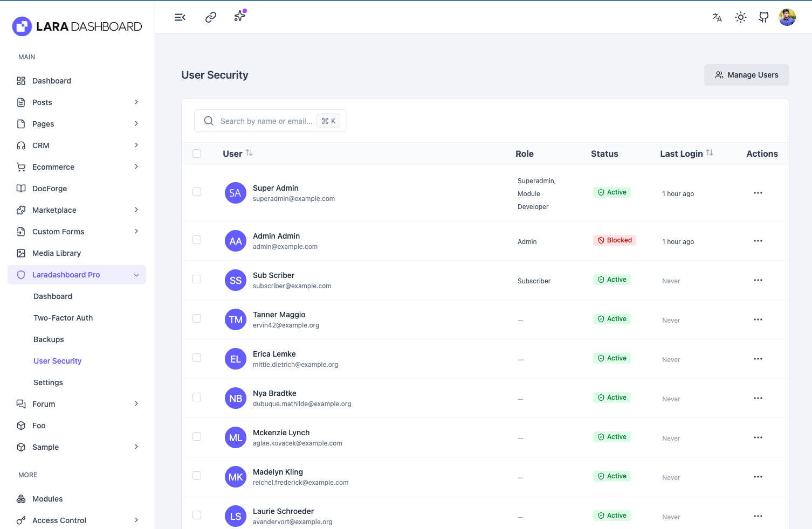This screenshot has height=529, width=812.
Task: Tick the select-all checkbox in the table header
Action: (197, 154)
